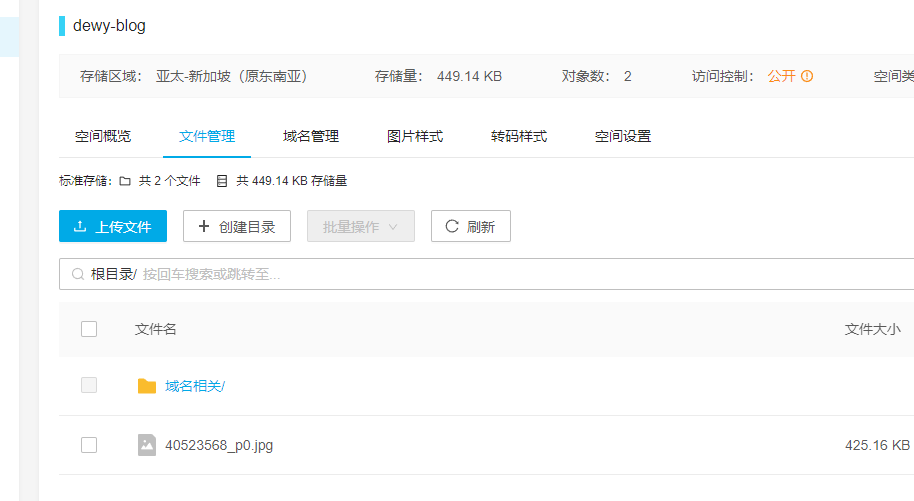Open the 图片样式 tab
The height and width of the screenshot is (501, 914).
(x=415, y=136)
